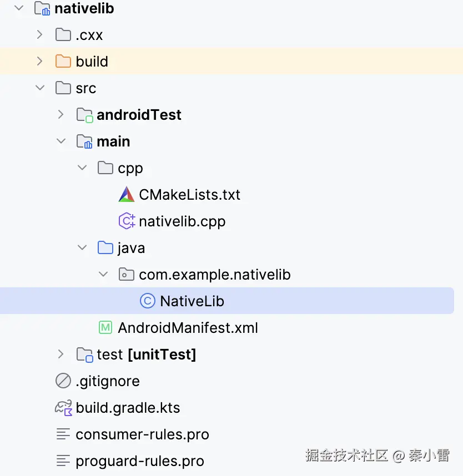
Task: Click the Gradle Kotlin icon for build.gradle.kts
Action: coord(63,408)
